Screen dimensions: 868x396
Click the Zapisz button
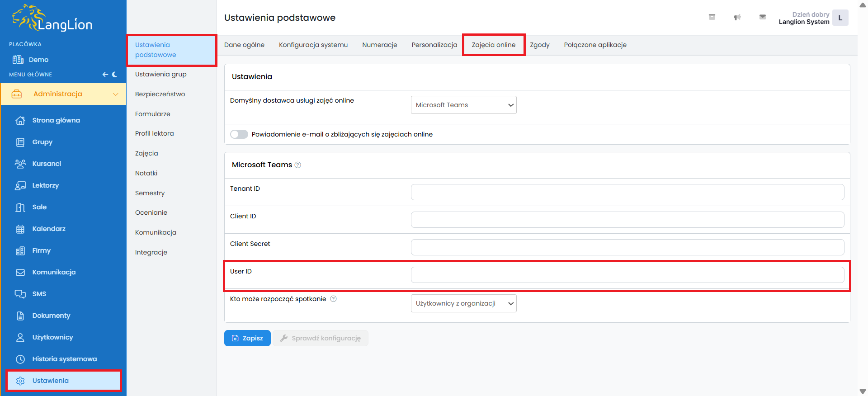pyautogui.click(x=247, y=338)
